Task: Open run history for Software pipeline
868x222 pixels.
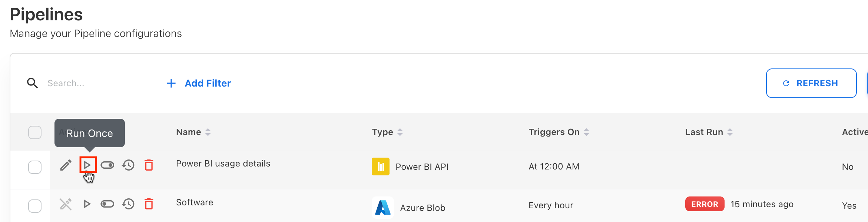Action: [x=128, y=204]
